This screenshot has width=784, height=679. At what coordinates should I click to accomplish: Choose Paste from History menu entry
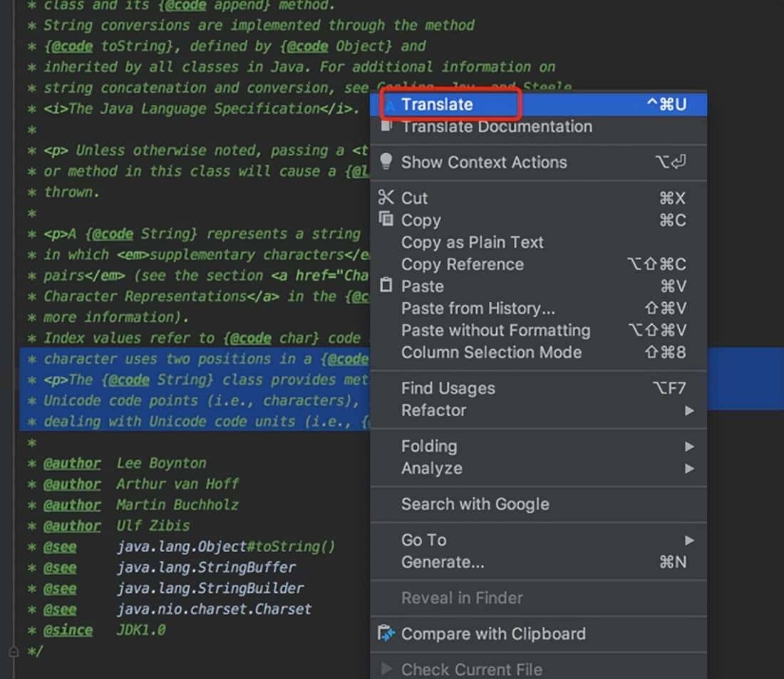tap(478, 309)
